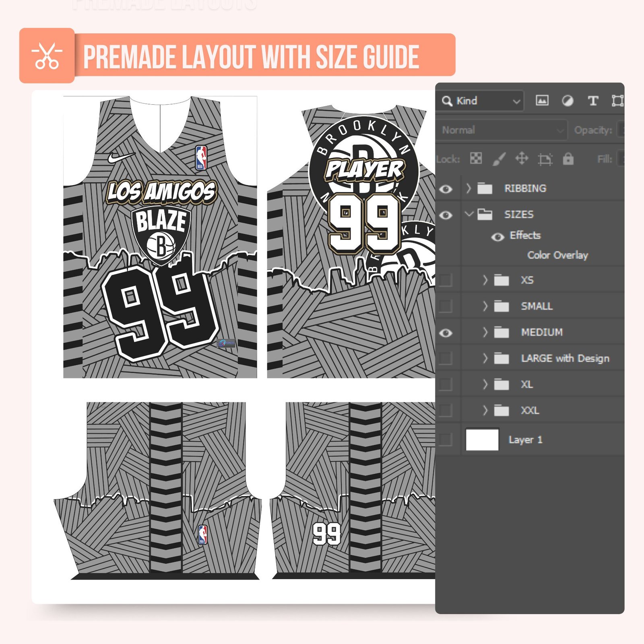The height and width of the screenshot is (644, 644).
Task: Hide the MEDIUM size group
Action: pos(446,333)
